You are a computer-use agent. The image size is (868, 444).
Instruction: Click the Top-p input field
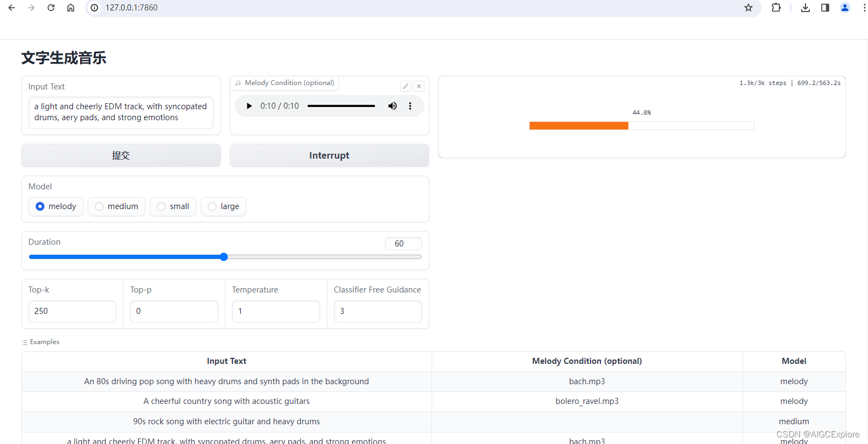tap(174, 311)
